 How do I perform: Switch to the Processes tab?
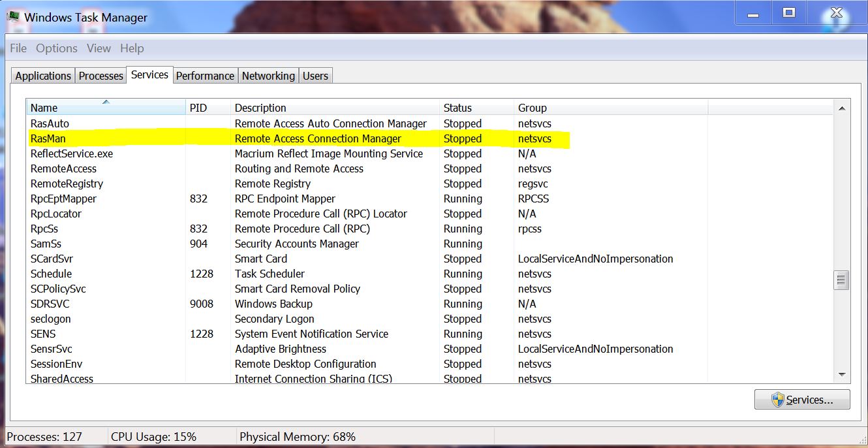pos(101,76)
